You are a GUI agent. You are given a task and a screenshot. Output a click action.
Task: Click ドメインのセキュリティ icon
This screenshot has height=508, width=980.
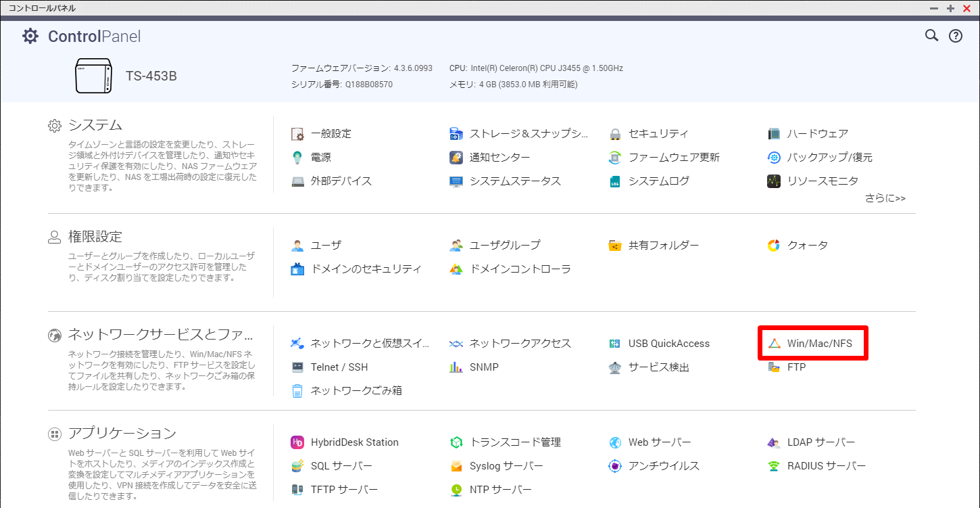[x=297, y=269]
